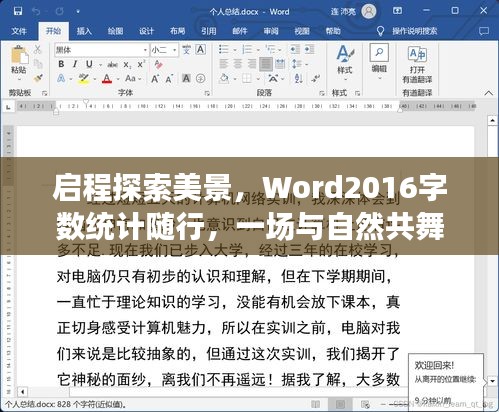Redo action in quick access toolbar
499x412 pixels.
(60, 11)
